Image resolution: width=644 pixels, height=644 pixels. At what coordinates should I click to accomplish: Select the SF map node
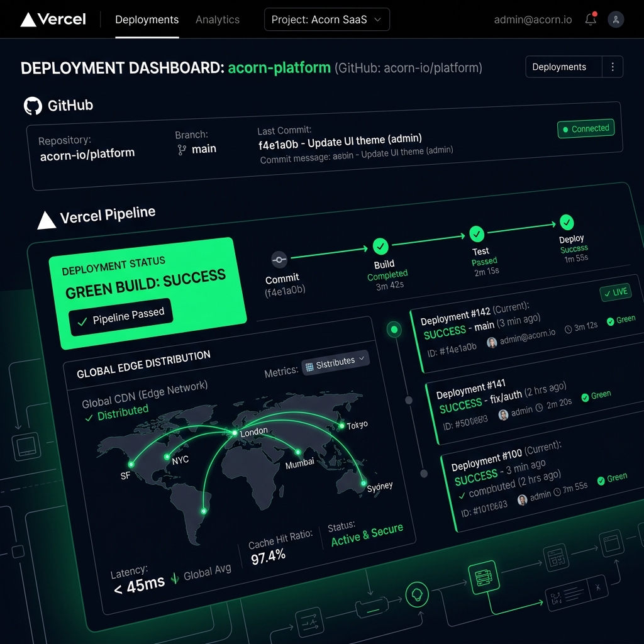click(x=131, y=465)
